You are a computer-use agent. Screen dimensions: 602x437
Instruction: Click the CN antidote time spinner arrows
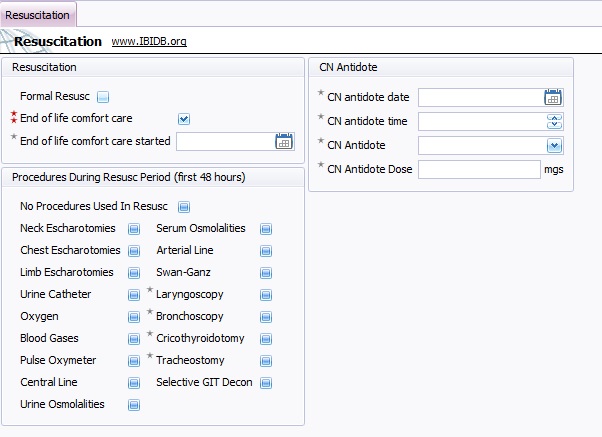(555, 121)
